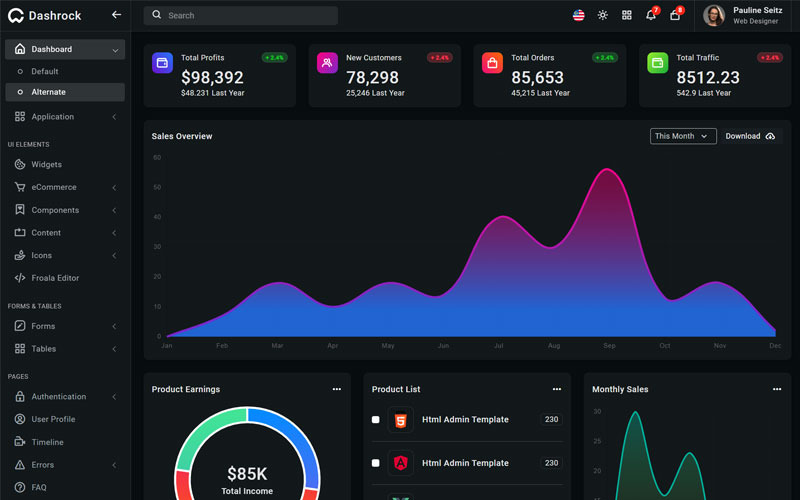Open Product List more options
This screenshot has width=800, height=500.
click(x=557, y=389)
